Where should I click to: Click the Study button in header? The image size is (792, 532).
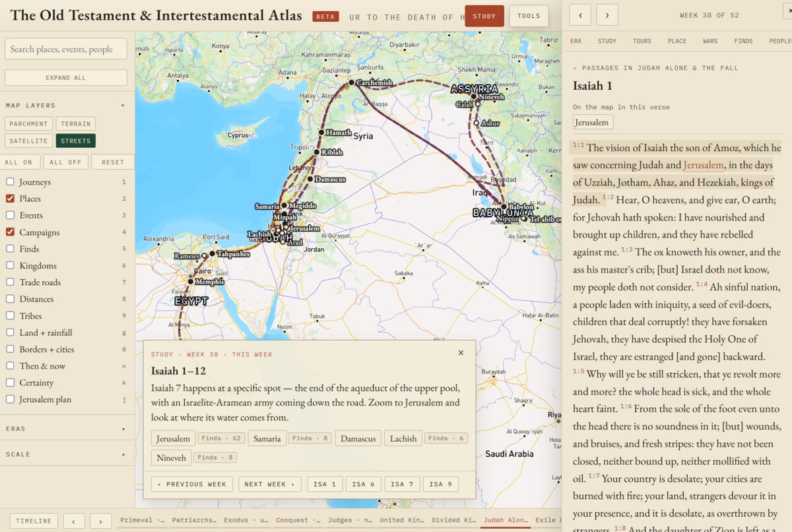484,16
